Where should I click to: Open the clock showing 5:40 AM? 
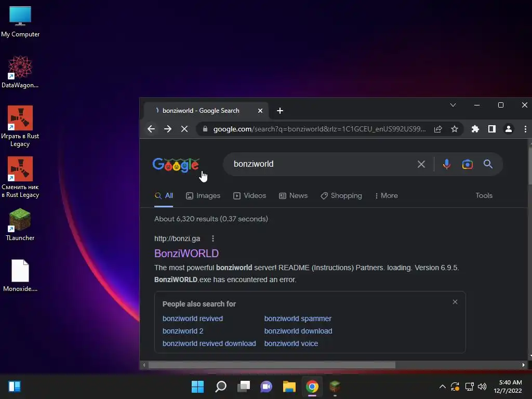coord(508,387)
